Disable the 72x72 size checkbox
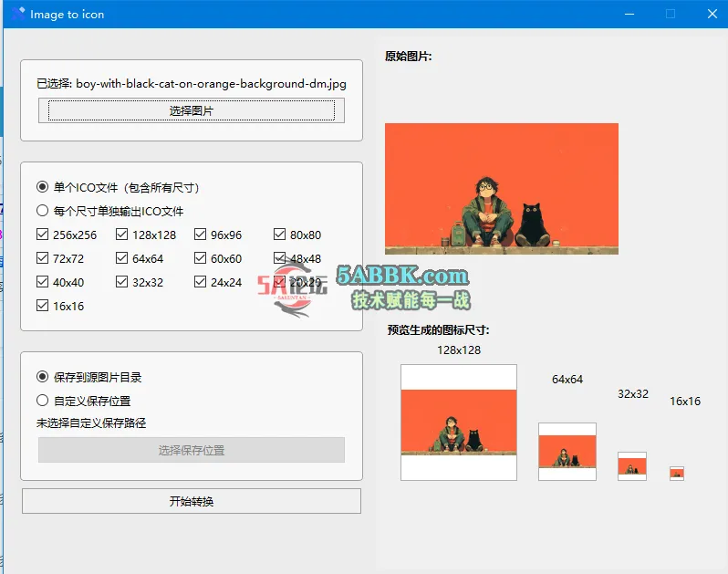Image resolution: width=728 pixels, height=574 pixels. pyautogui.click(x=42, y=257)
